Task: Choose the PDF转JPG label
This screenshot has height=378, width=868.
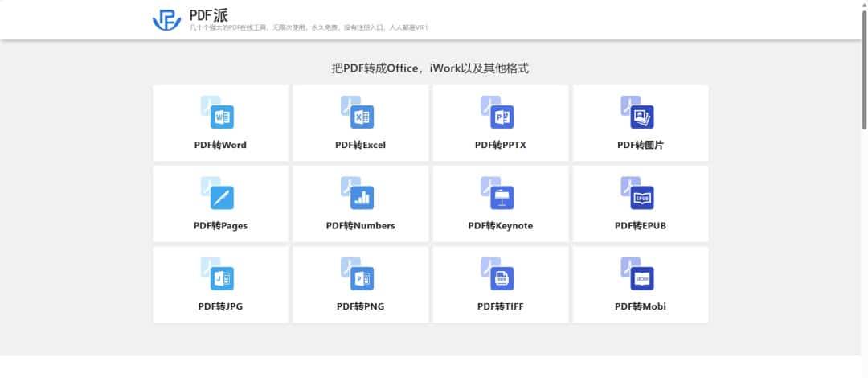Action: 220,306
